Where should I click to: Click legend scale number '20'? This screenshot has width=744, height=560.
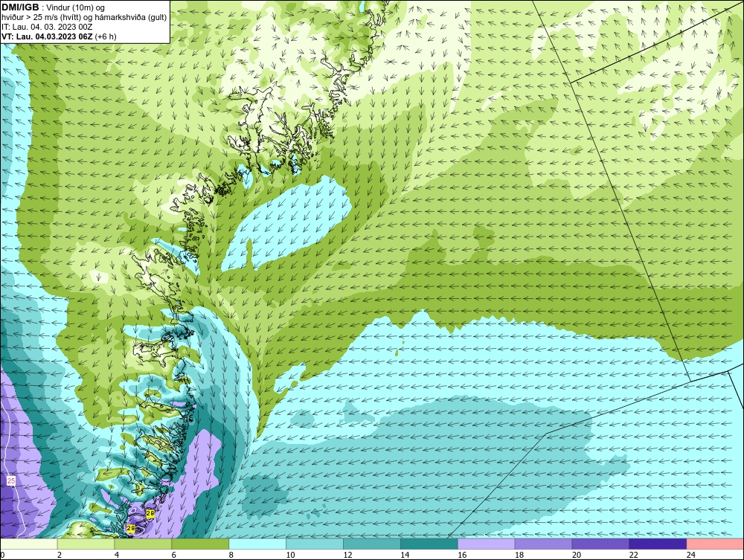(x=576, y=555)
